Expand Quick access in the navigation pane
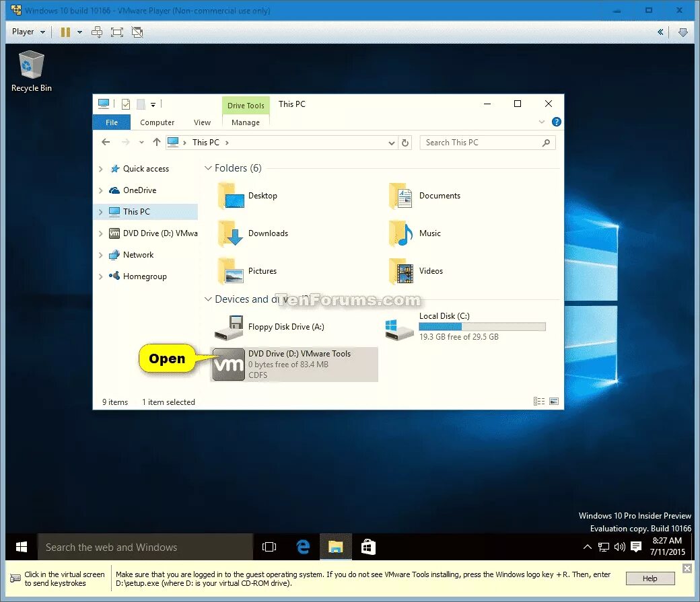 click(100, 169)
